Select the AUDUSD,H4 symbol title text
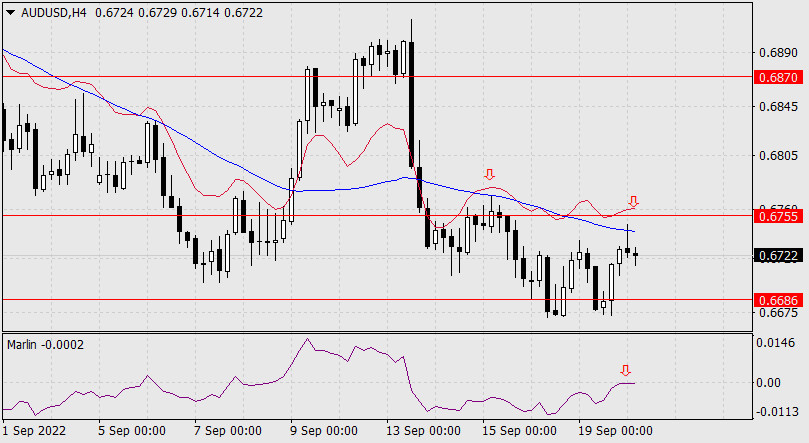This screenshot has width=809, height=443. (x=54, y=13)
